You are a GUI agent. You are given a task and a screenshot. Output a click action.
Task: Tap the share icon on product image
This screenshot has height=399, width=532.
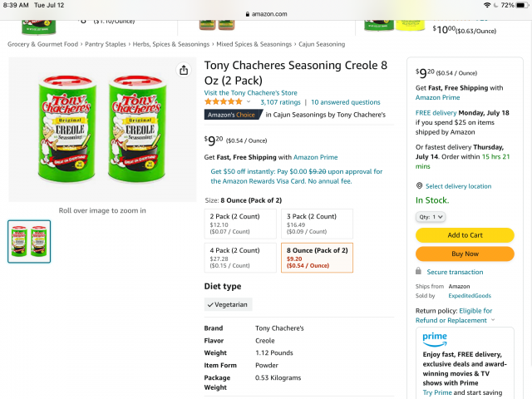(184, 70)
